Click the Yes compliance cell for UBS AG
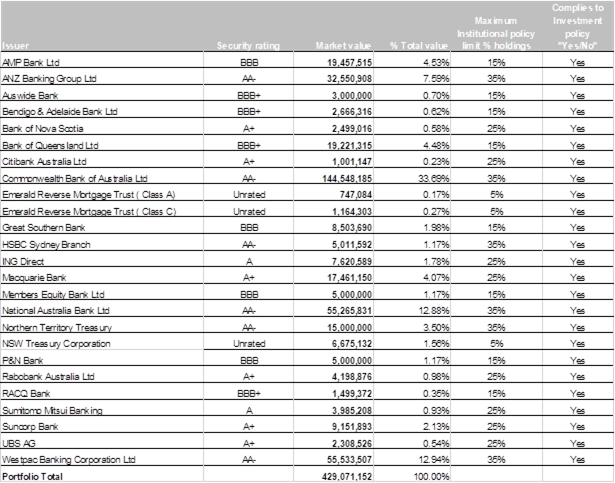Screen dimensions: 615x483 click(577, 444)
